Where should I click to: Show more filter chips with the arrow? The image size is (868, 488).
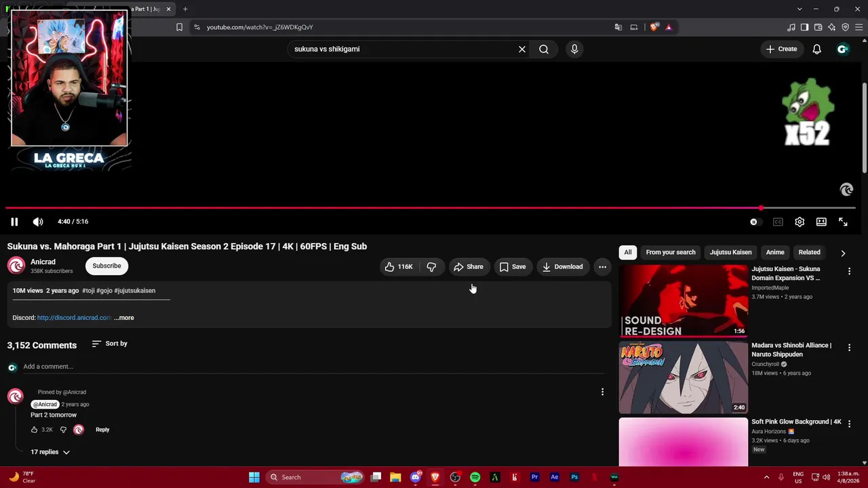[x=843, y=253]
